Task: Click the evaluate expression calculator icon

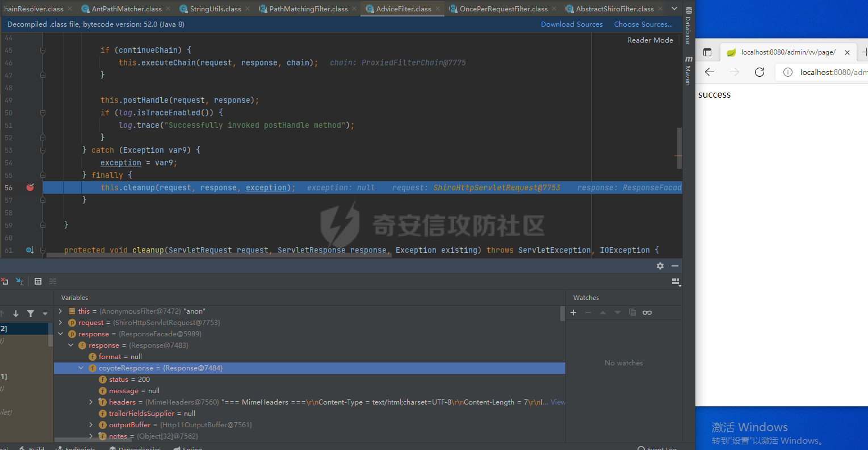Action: pos(38,281)
